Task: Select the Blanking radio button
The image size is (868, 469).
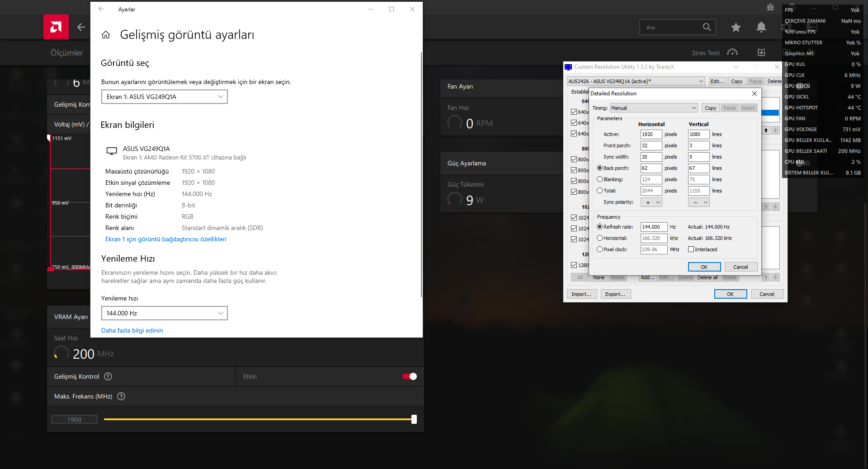Action: [x=599, y=179]
